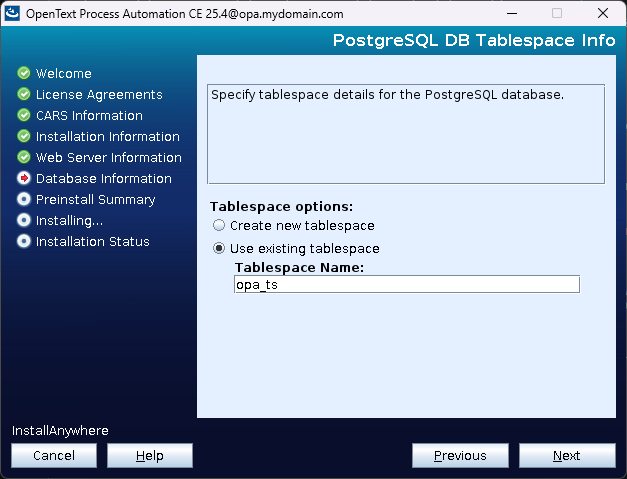The width and height of the screenshot is (627, 479).
Task: Click the Cancel button
Action: [54, 455]
